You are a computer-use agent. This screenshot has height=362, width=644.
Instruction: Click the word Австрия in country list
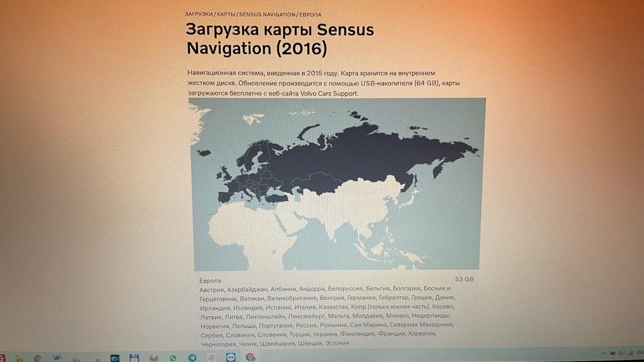tap(212, 289)
